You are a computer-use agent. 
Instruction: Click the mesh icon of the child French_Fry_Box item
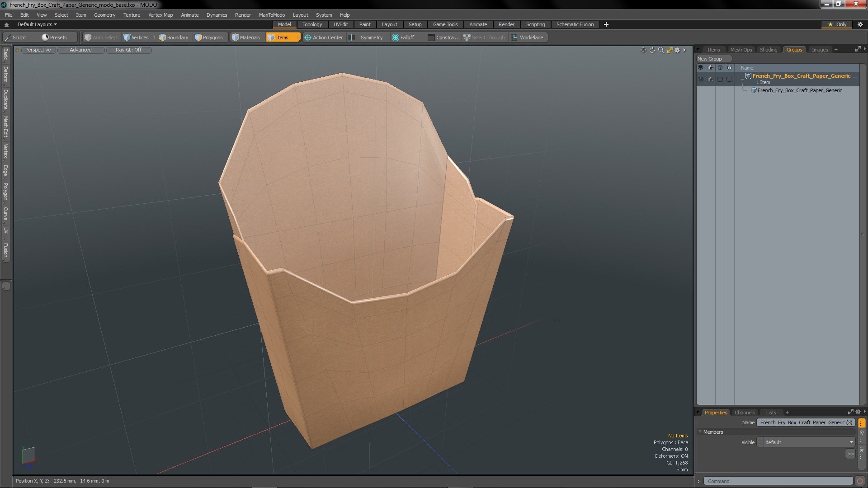click(754, 90)
